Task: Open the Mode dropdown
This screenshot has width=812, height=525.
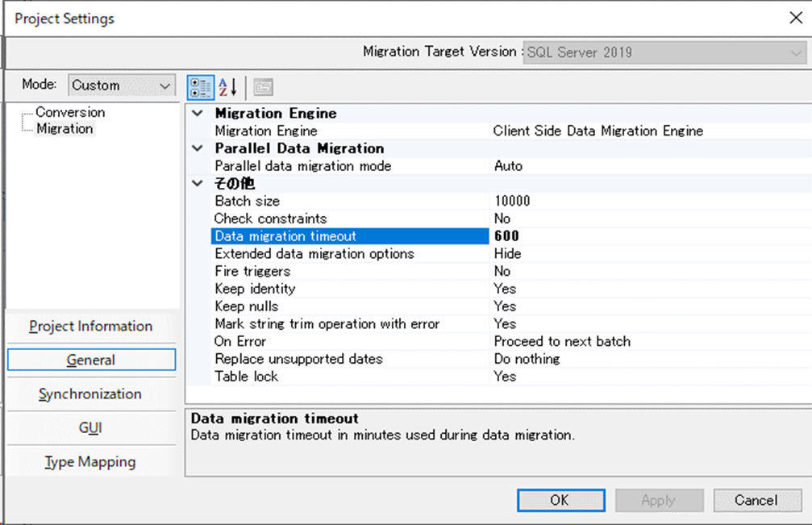Action: 165,85
